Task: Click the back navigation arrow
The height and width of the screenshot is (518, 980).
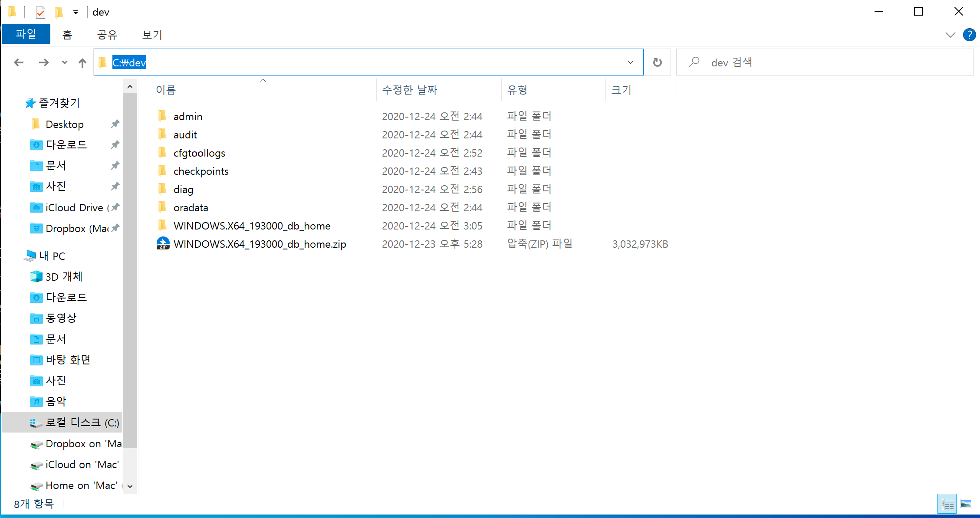Action: pos(19,62)
